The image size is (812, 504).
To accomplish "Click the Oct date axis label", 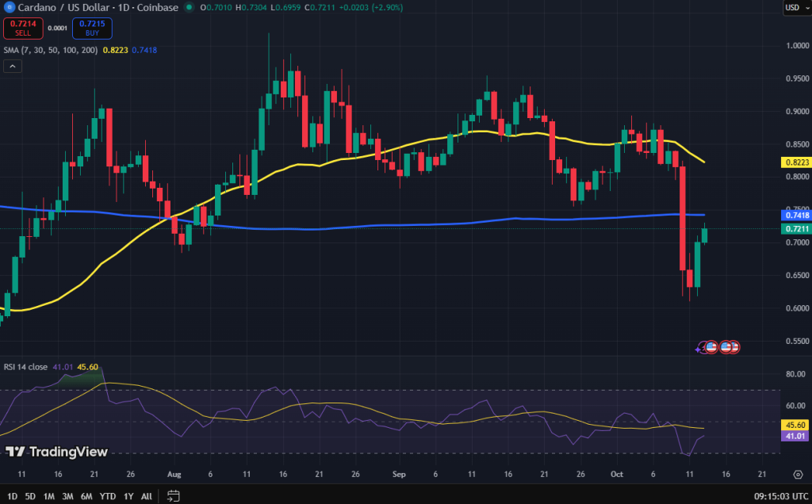I will click(616, 474).
